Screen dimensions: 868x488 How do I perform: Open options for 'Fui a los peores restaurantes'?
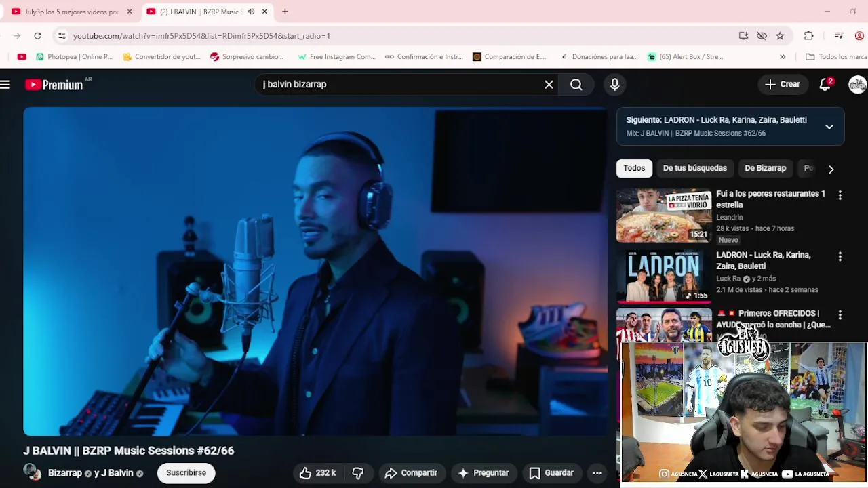coord(840,195)
